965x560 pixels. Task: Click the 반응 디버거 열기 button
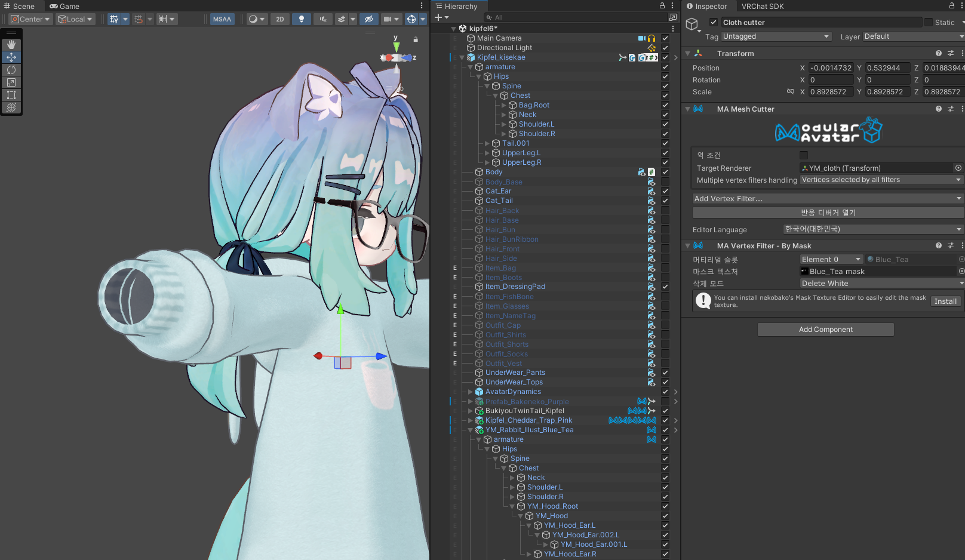[828, 213]
